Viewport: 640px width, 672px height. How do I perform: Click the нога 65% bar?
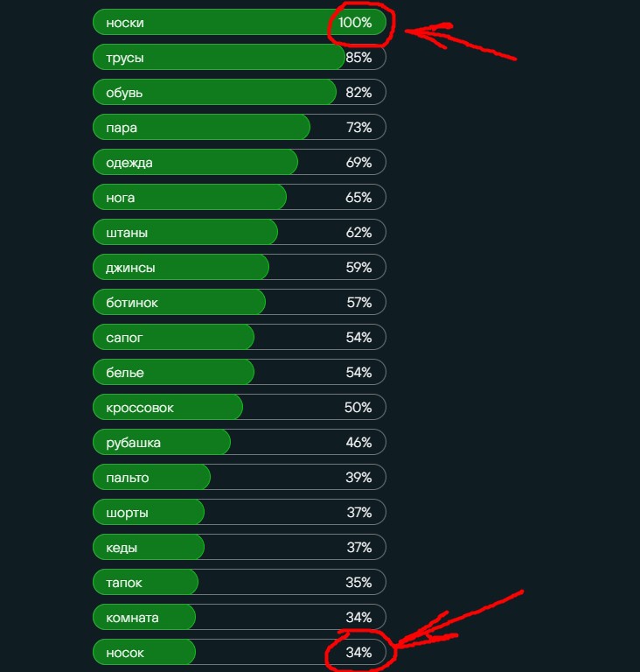(239, 197)
